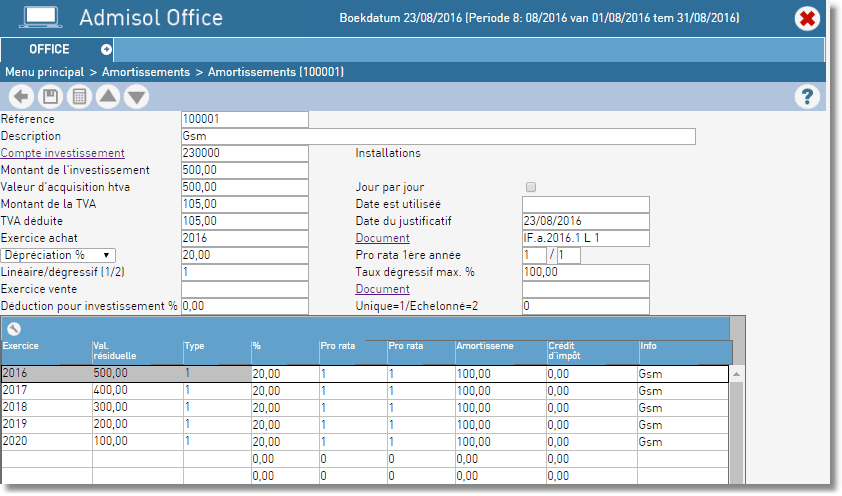The image size is (842, 496).
Task: Click Unique=1/Echelonné=2 field
Action: pos(586,306)
